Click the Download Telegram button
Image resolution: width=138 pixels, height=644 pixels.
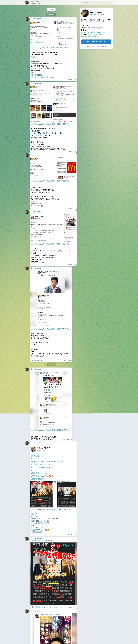[96, 42]
